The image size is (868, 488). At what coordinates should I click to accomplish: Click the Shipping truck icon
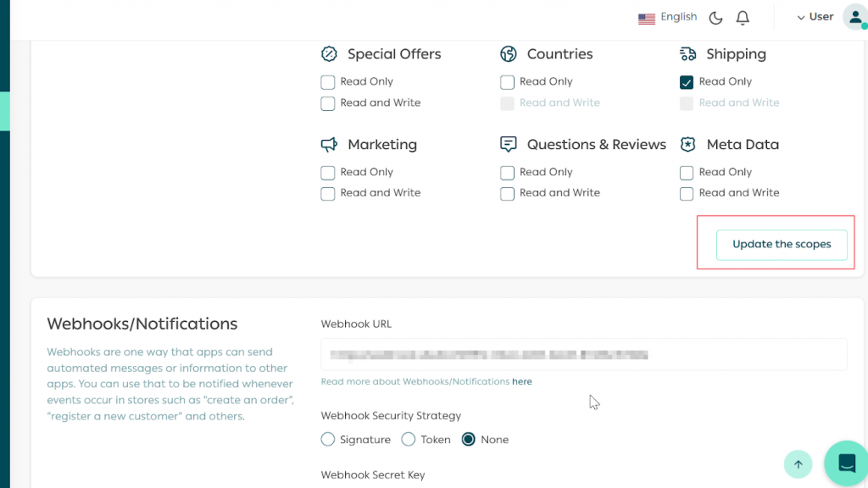point(687,54)
